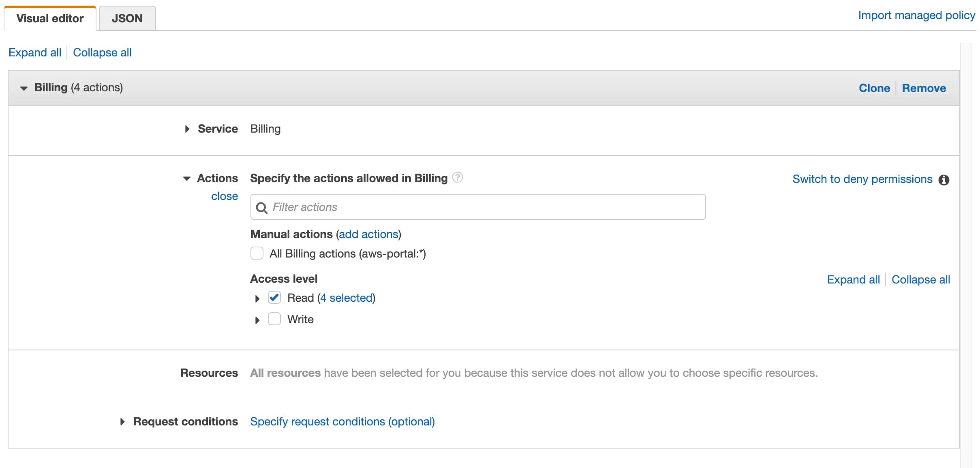Expand the Service section triangle

(x=187, y=129)
